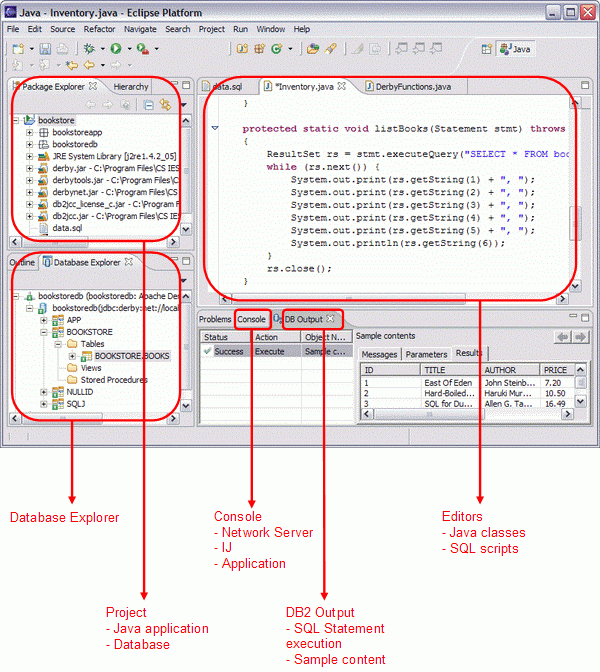Open the New Java Class dropdown arrow

coord(290,49)
